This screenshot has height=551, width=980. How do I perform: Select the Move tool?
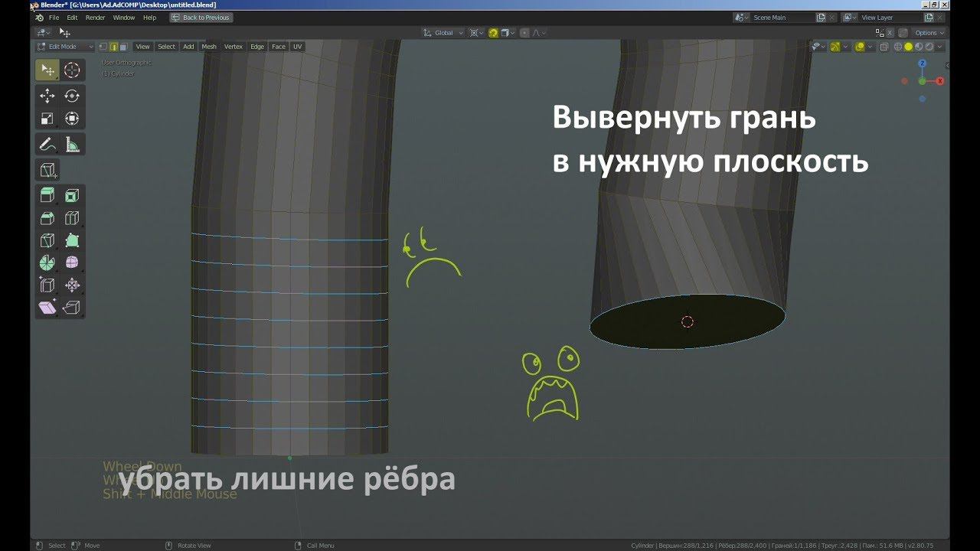tap(47, 96)
